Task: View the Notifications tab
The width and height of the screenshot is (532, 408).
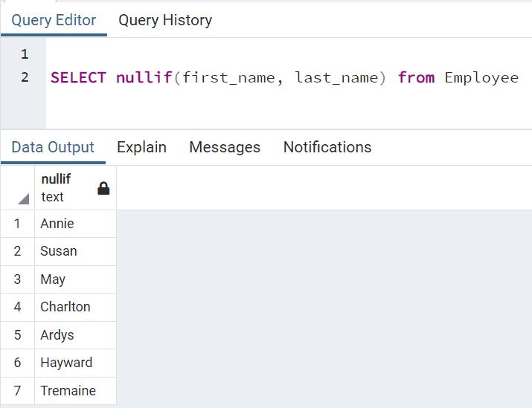Action: [327, 147]
